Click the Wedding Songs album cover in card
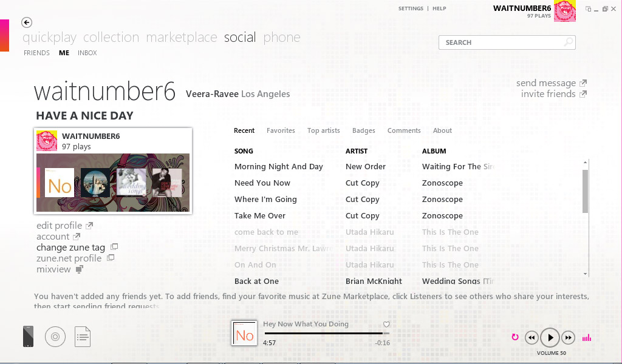The width and height of the screenshot is (622, 364). pos(131,183)
